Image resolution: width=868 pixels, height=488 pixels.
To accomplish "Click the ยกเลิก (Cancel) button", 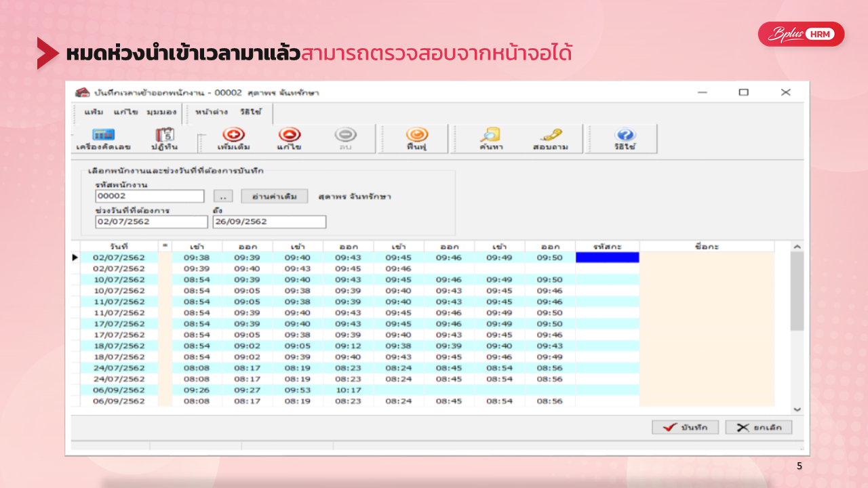I will click(758, 428).
